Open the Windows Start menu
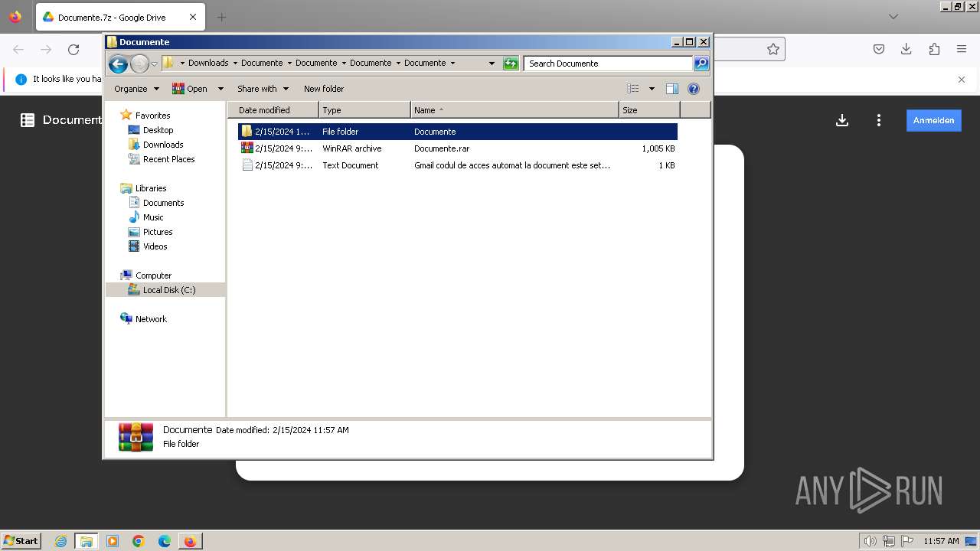The image size is (980, 551). (21, 541)
